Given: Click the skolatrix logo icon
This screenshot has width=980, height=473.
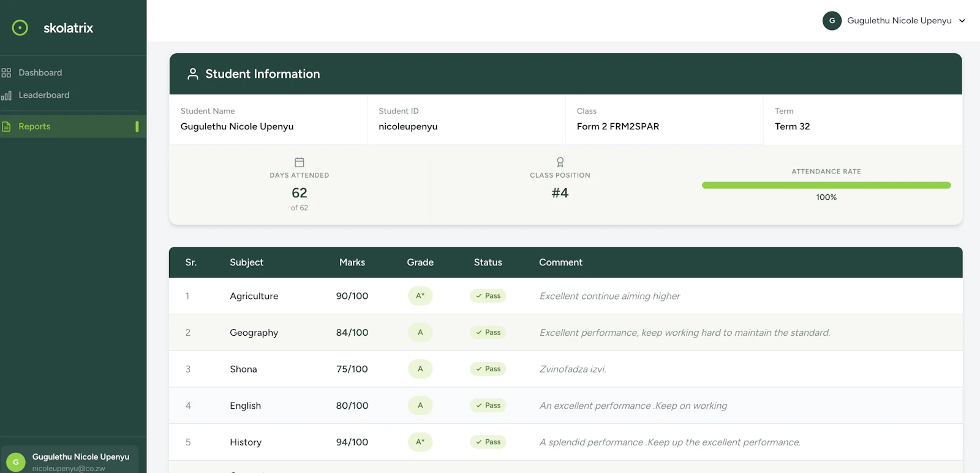Looking at the screenshot, I should point(20,28).
